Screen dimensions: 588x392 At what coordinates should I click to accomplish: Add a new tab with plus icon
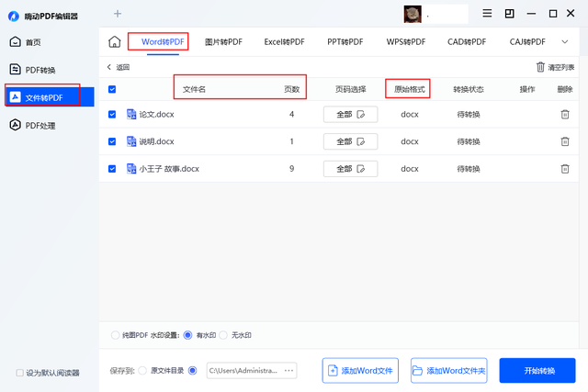[118, 14]
